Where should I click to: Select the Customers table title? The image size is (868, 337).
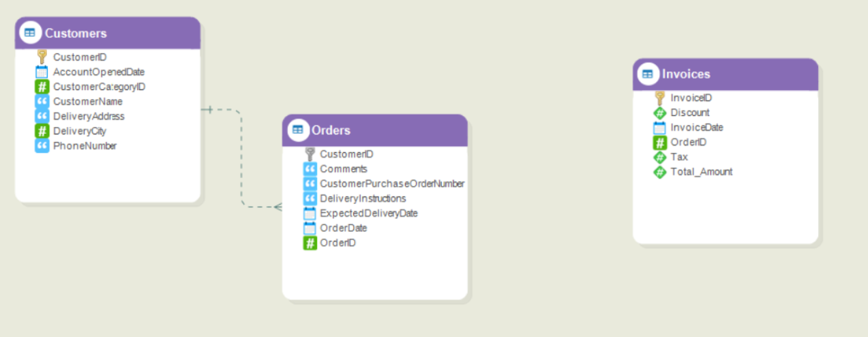(x=76, y=33)
